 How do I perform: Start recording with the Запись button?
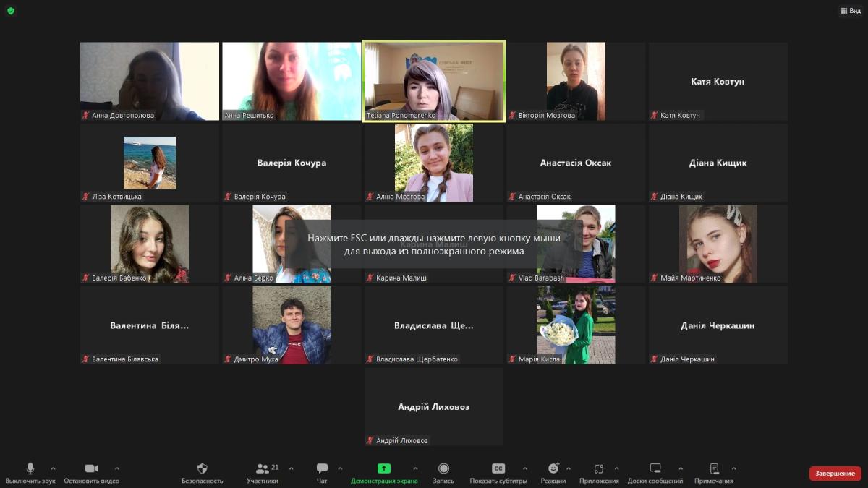tap(443, 469)
